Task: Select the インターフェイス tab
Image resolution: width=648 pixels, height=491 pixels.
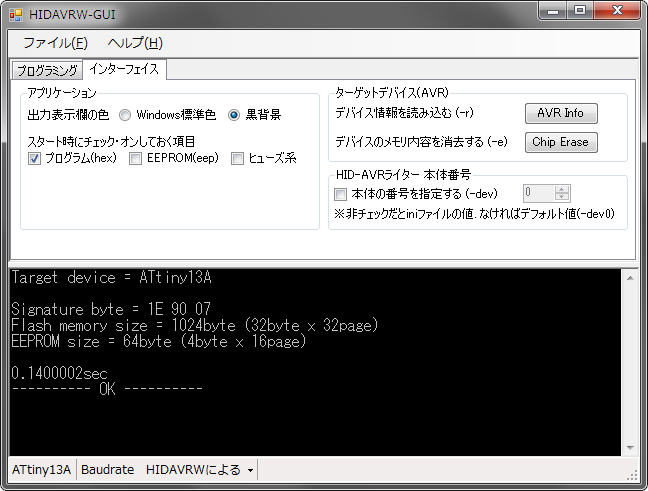Action: [x=124, y=69]
